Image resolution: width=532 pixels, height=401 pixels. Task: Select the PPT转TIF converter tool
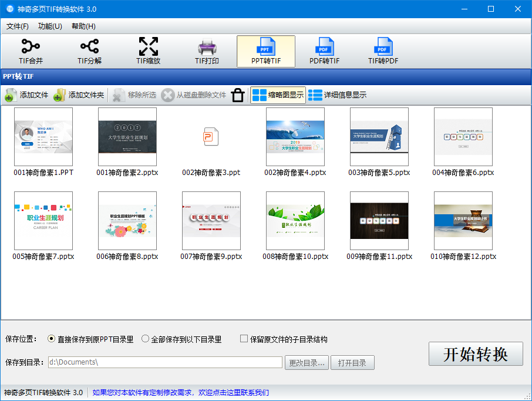(x=266, y=51)
